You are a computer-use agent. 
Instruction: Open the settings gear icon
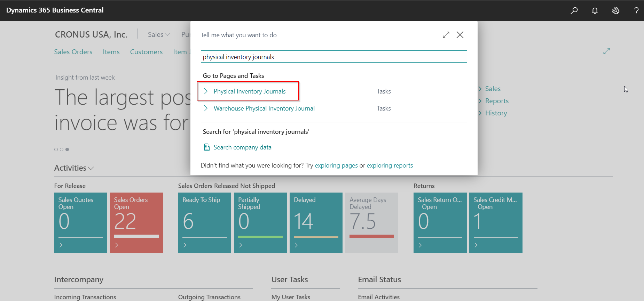[x=616, y=10]
